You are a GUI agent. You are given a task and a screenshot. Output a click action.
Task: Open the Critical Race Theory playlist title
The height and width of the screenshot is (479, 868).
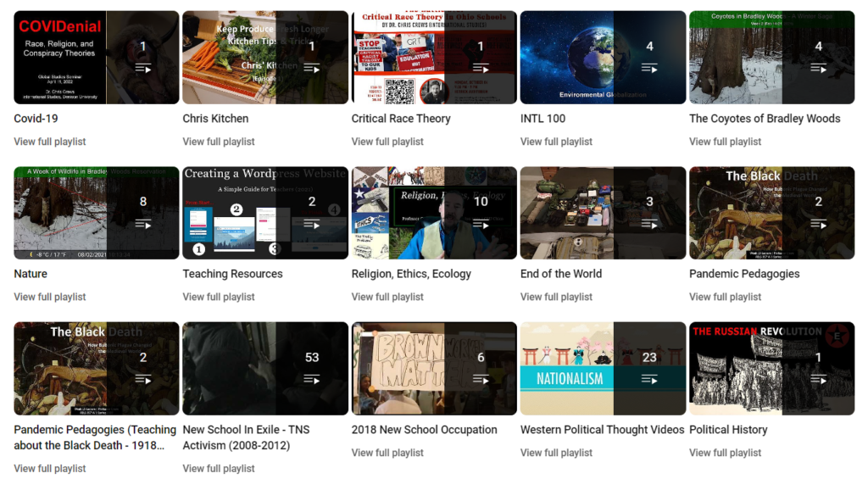click(x=401, y=119)
